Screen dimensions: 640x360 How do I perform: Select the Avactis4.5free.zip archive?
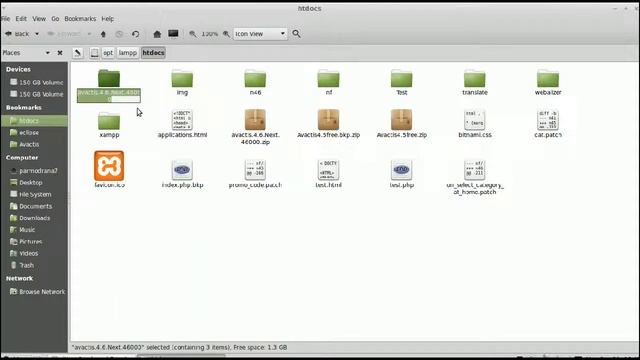(402, 124)
